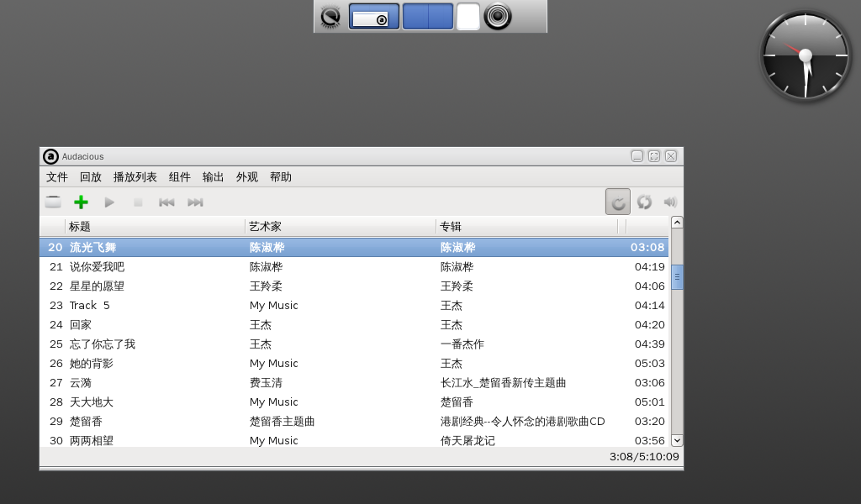Select track 28 天大地大

coord(354,402)
